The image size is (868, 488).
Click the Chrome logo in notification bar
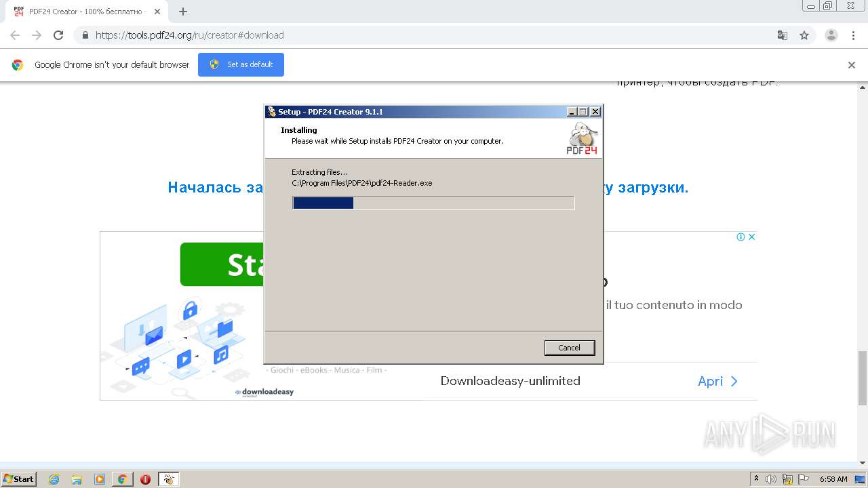tap(18, 65)
